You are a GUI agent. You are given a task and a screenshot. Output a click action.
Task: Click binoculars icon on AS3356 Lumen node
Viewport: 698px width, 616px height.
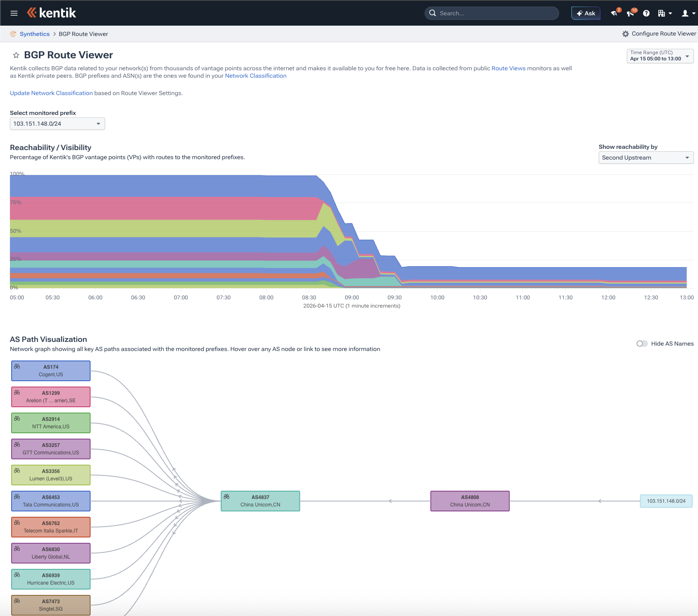(17, 470)
